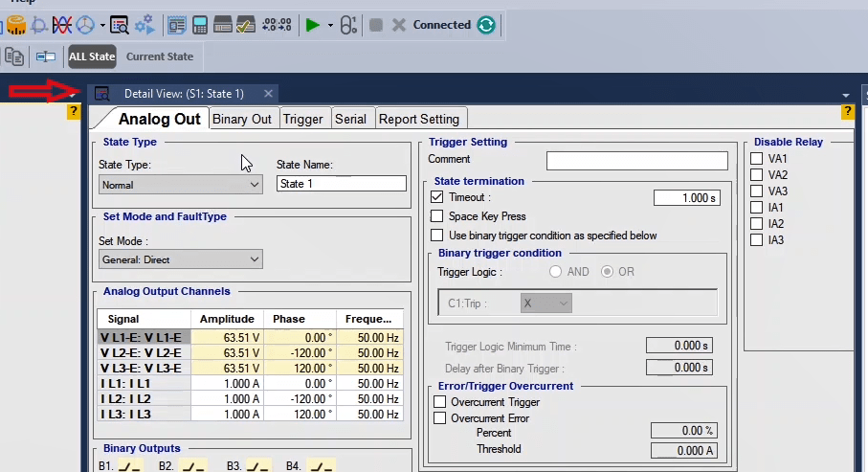Click the teal connection refresh icon
Viewport: 868px width, 472px height.
click(487, 25)
